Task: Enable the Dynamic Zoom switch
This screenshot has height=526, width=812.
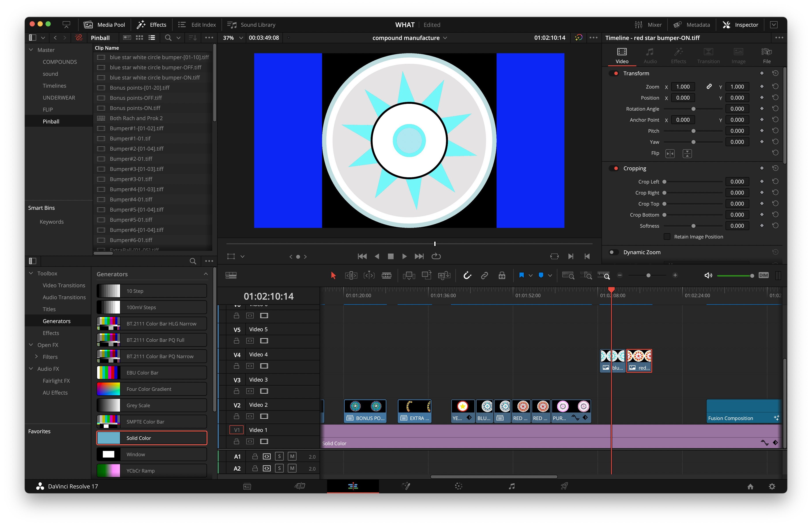Action: pos(614,252)
